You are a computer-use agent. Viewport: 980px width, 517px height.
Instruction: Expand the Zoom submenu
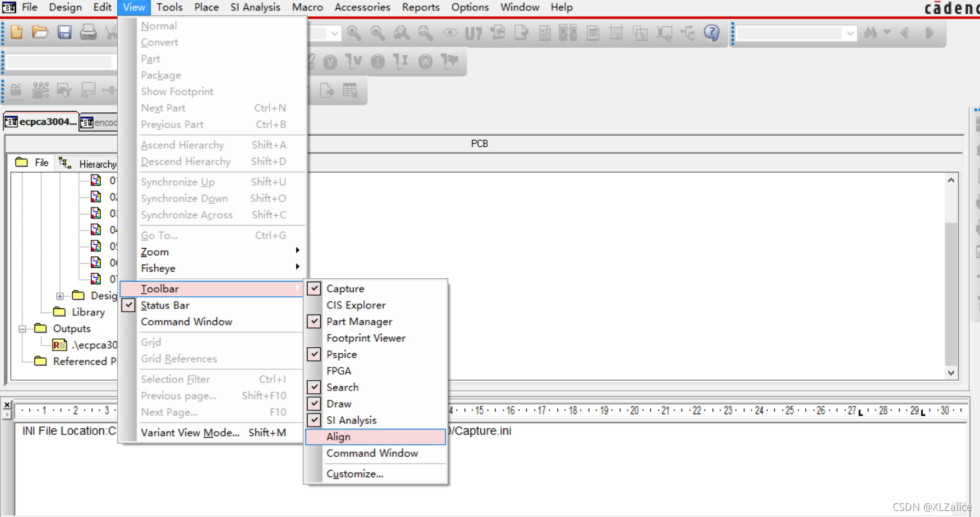point(211,252)
